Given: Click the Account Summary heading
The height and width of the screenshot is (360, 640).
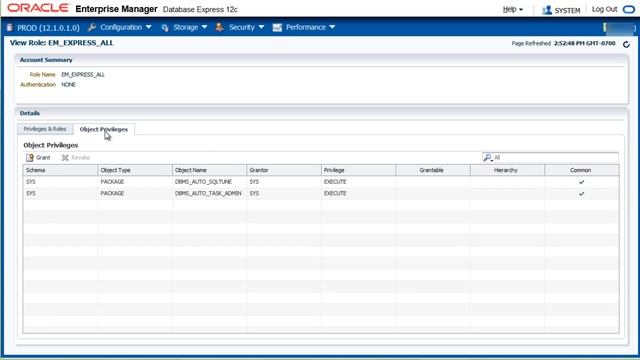Looking at the screenshot, I should [46, 60].
